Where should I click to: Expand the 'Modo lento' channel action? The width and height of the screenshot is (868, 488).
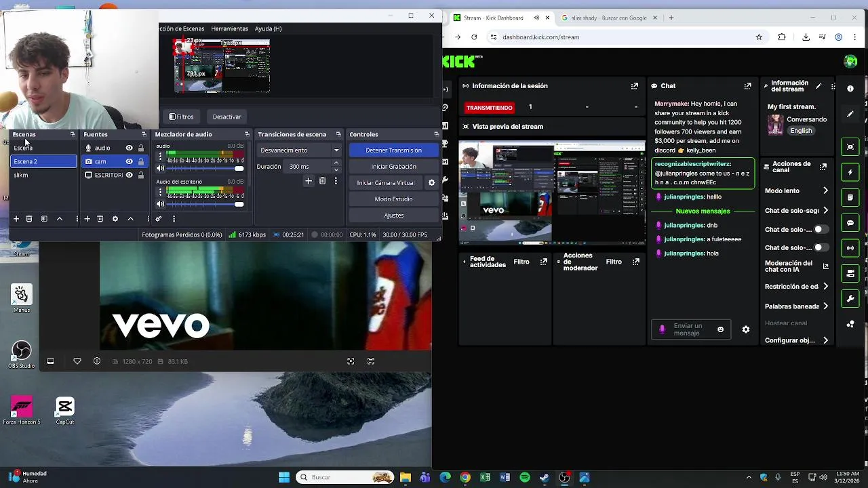click(825, 191)
